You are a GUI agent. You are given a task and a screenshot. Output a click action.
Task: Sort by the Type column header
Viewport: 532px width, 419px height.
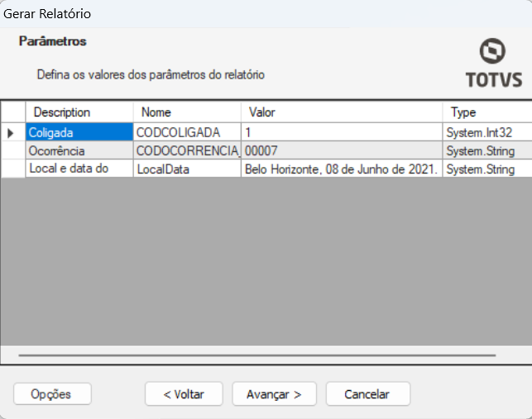[x=487, y=112]
